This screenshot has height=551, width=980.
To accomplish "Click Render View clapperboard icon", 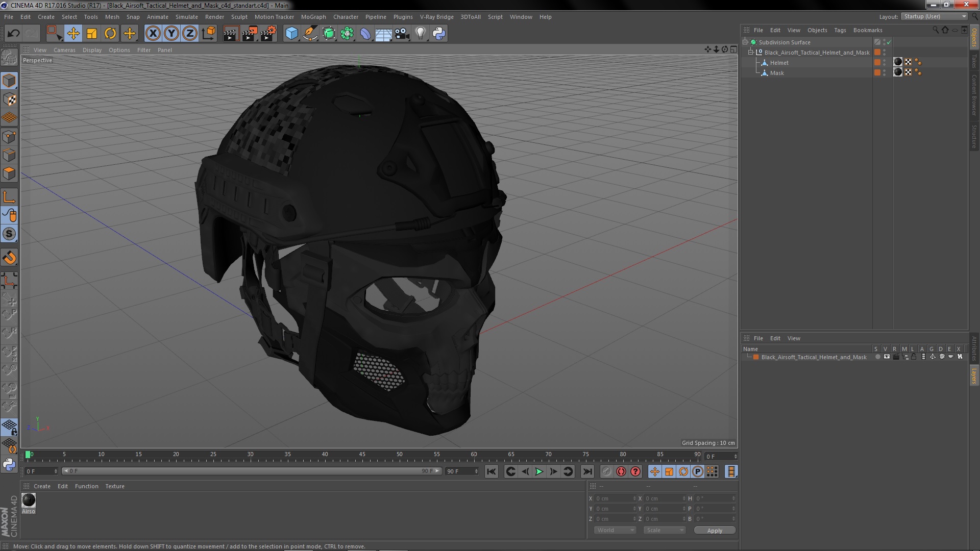I will 231,34.
